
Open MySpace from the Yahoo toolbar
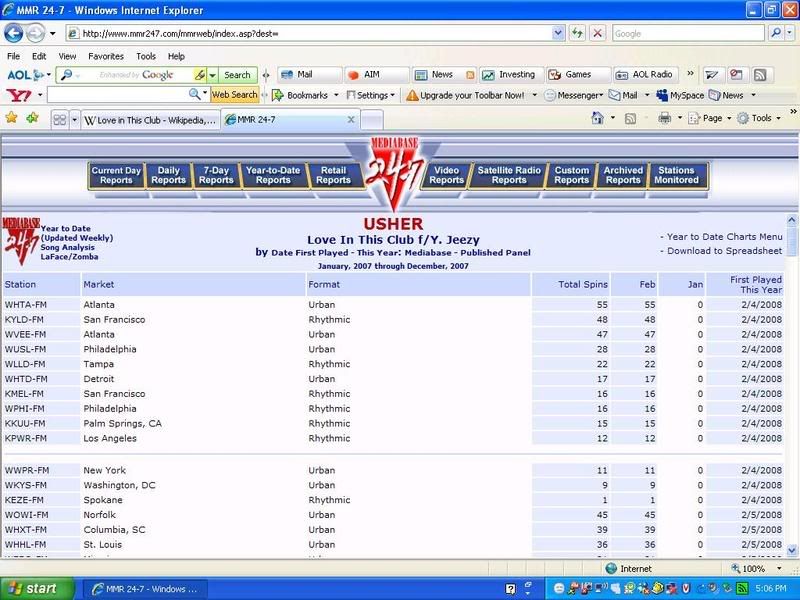(x=680, y=95)
